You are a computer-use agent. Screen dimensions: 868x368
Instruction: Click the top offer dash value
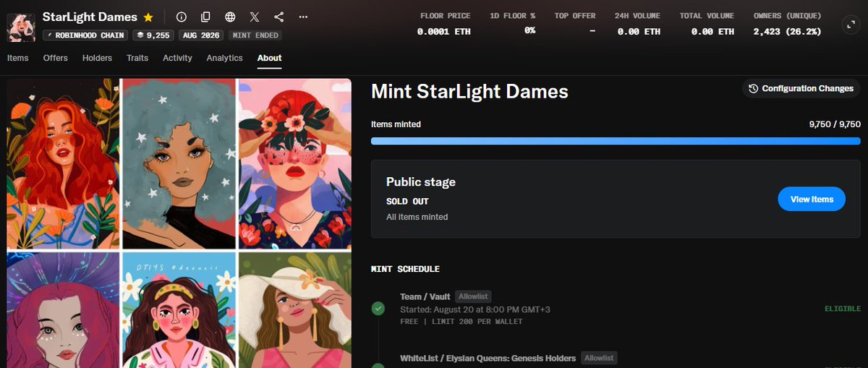coord(592,31)
